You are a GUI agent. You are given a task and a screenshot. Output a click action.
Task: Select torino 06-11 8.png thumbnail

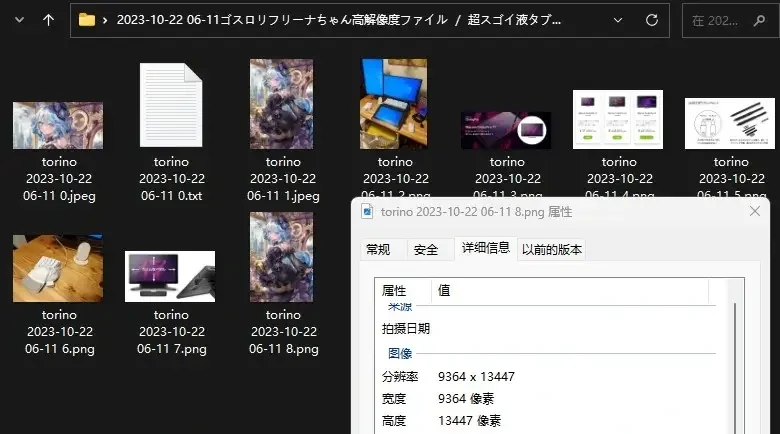pyautogui.click(x=282, y=257)
